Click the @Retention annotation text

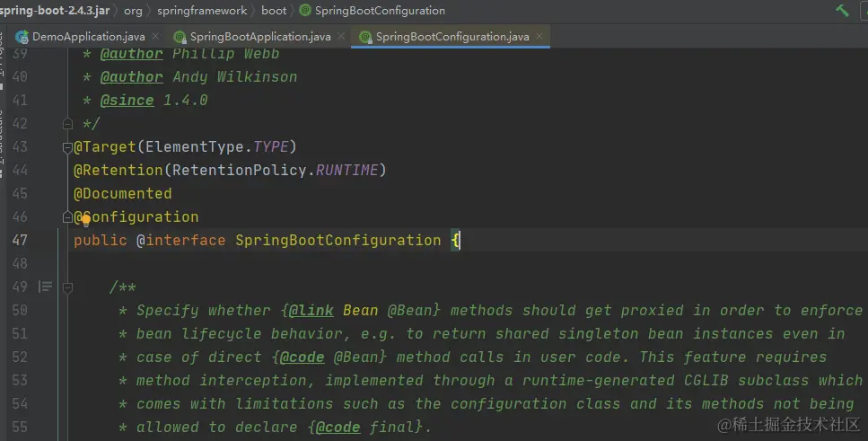(x=118, y=170)
